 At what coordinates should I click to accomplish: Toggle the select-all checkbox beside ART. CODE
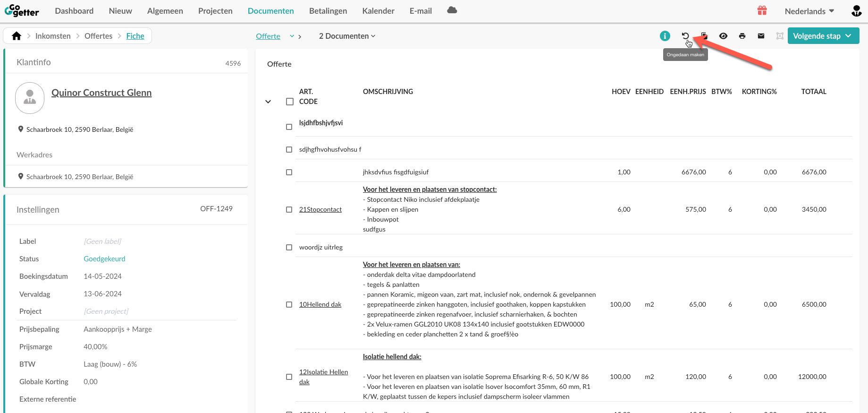point(290,102)
